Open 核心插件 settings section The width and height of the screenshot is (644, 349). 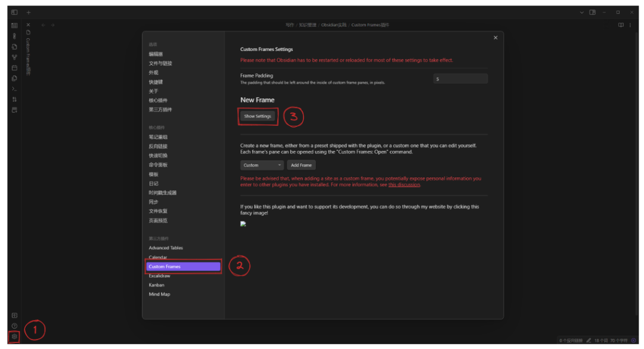pos(158,101)
